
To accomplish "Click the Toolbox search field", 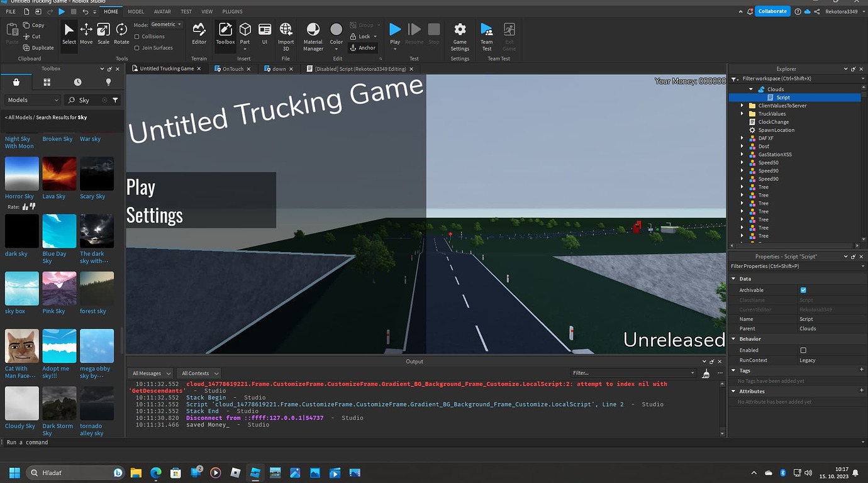I will pos(88,100).
